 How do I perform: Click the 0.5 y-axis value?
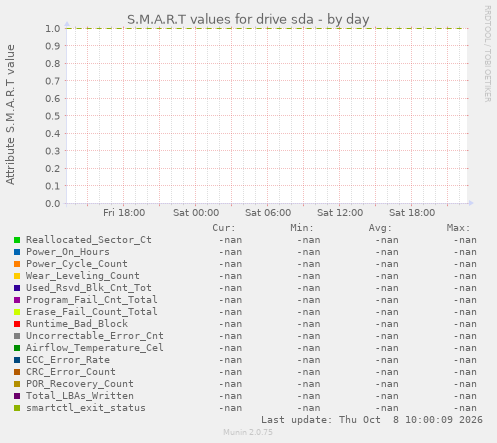[x=53, y=116]
